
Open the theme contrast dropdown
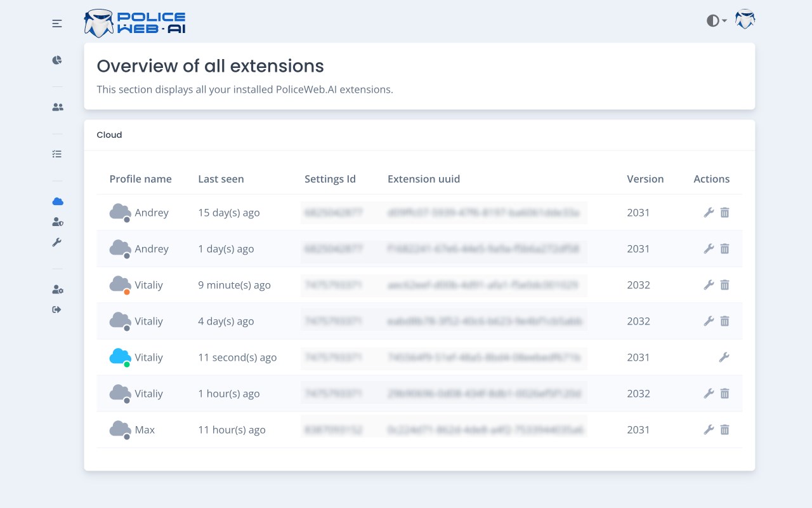pos(716,21)
